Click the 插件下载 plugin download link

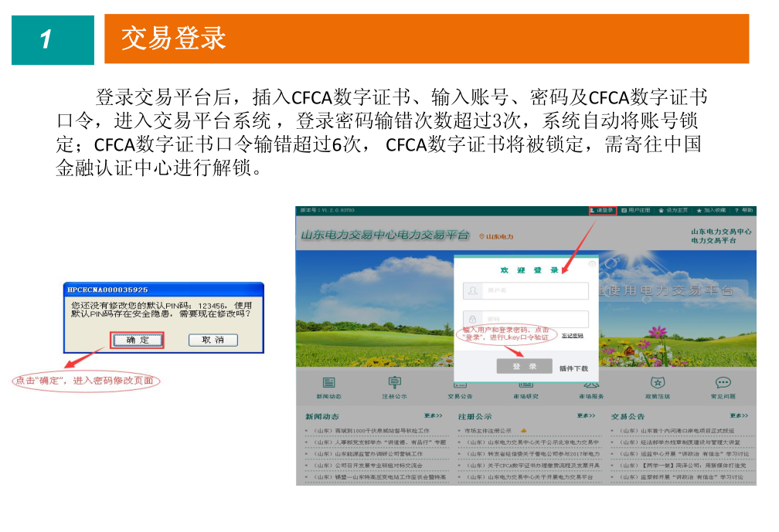tap(573, 368)
